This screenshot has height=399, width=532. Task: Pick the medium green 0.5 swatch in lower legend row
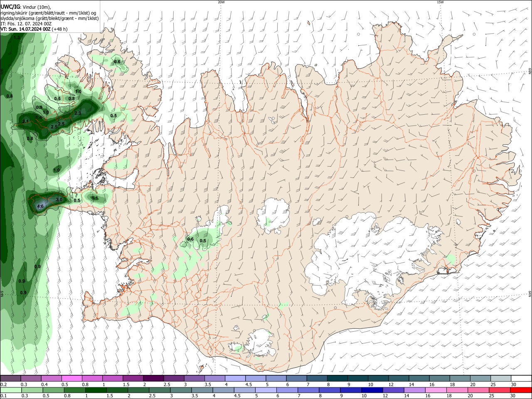pyautogui.click(x=53, y=390)
